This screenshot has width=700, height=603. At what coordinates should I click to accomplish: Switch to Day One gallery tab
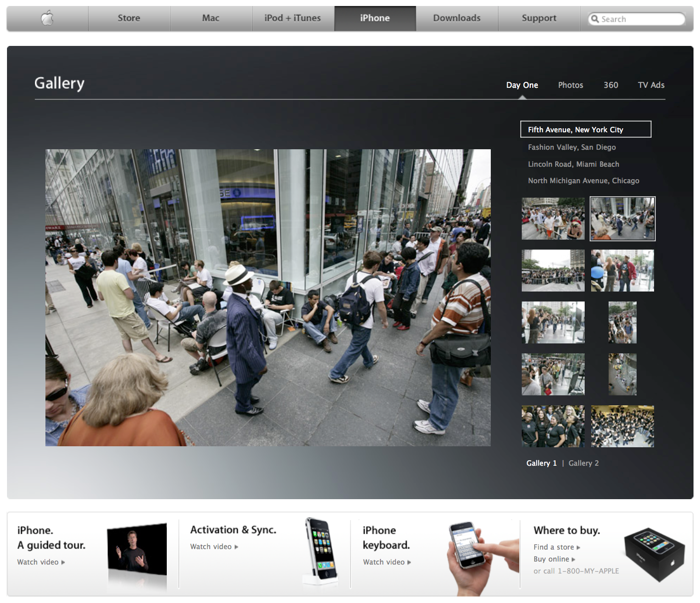(522, 85)
